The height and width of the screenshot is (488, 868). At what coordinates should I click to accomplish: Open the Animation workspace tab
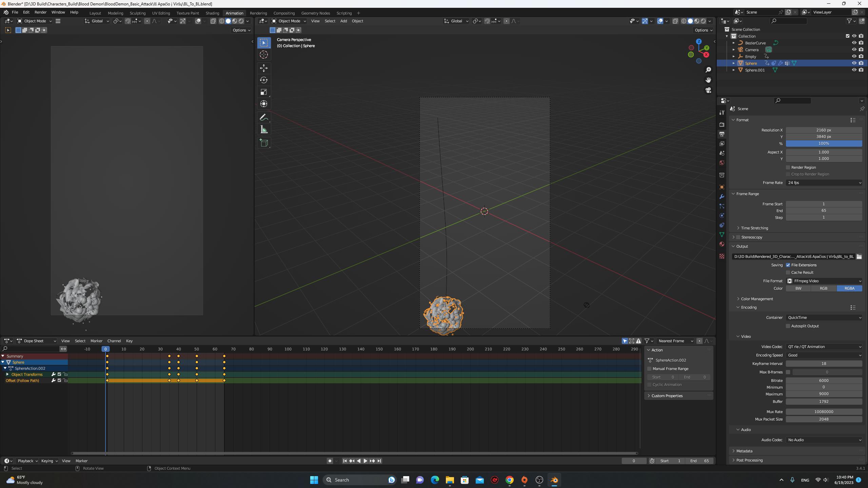(234, 13)
